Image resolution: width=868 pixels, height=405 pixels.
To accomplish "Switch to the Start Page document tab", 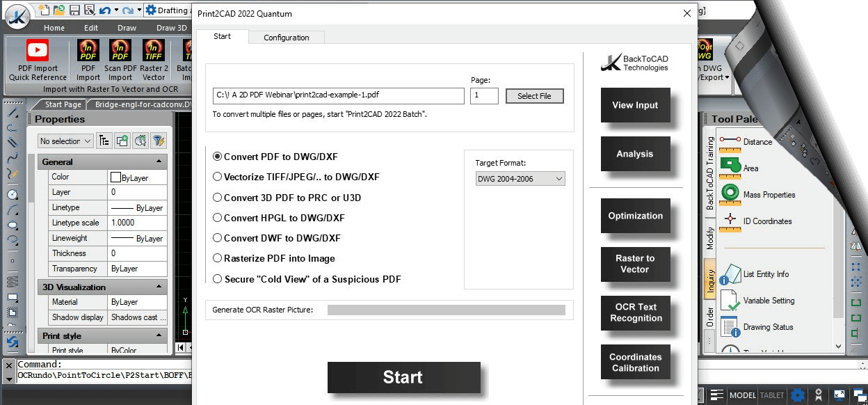I will [x=63, y=104].
